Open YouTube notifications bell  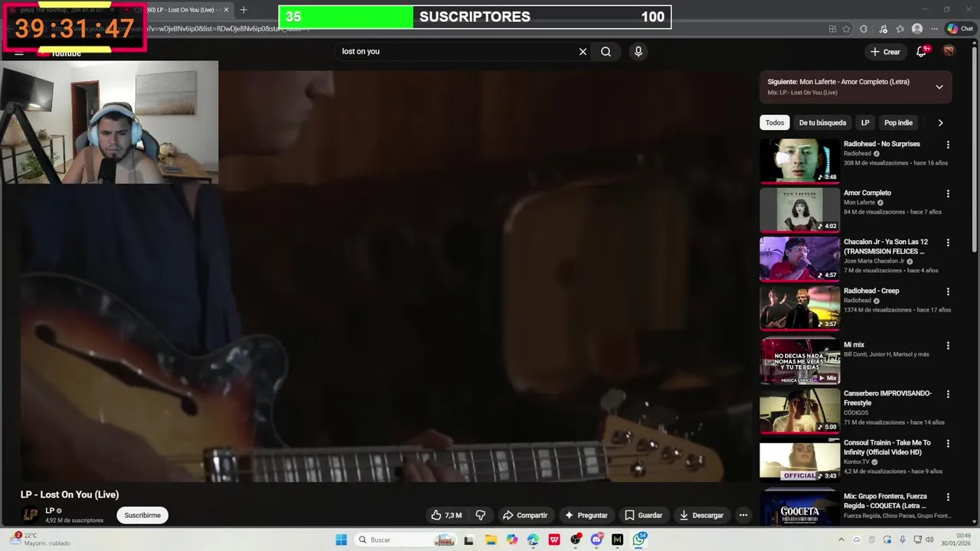click(922, 51)
